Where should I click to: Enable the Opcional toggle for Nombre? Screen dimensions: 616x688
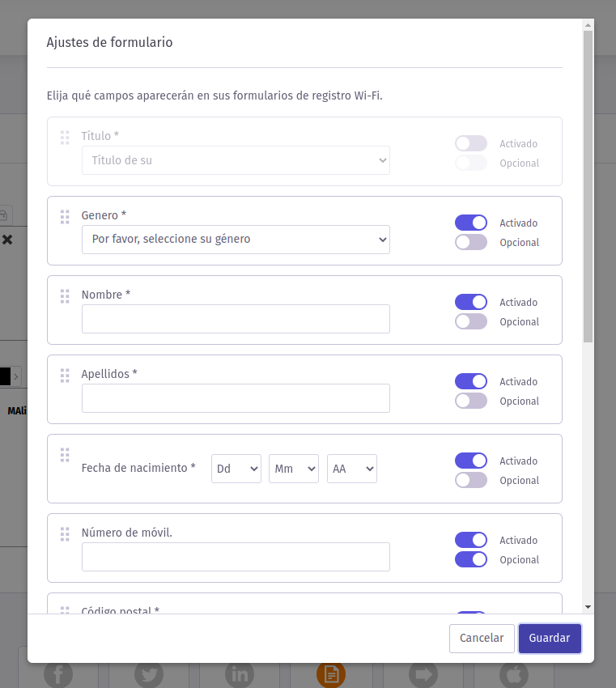(x=471, y=321)
